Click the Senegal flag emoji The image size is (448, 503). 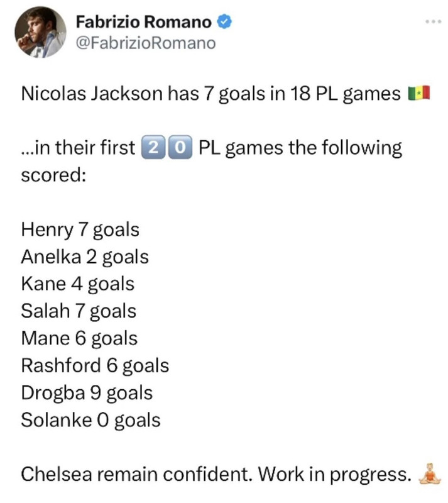[x=418, y=95]
